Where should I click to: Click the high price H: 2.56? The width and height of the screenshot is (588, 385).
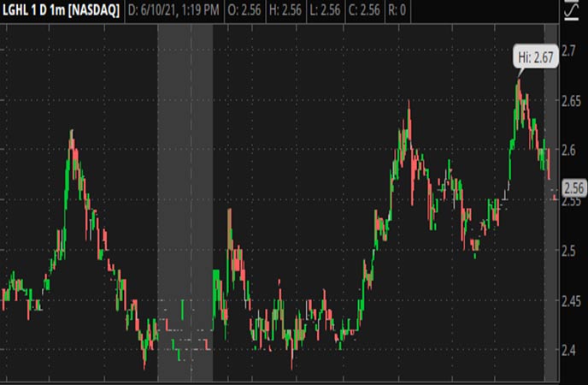pyautogui.click(x=285, y=10)
